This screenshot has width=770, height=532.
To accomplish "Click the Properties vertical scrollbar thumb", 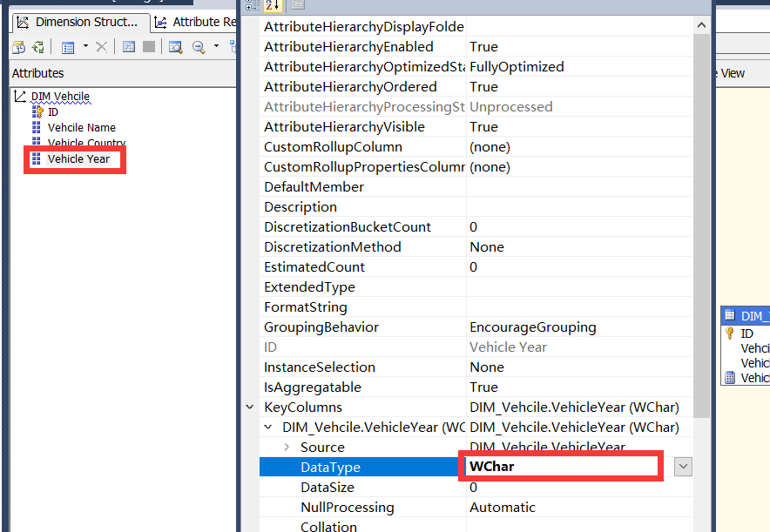I will tap(701, 226).
